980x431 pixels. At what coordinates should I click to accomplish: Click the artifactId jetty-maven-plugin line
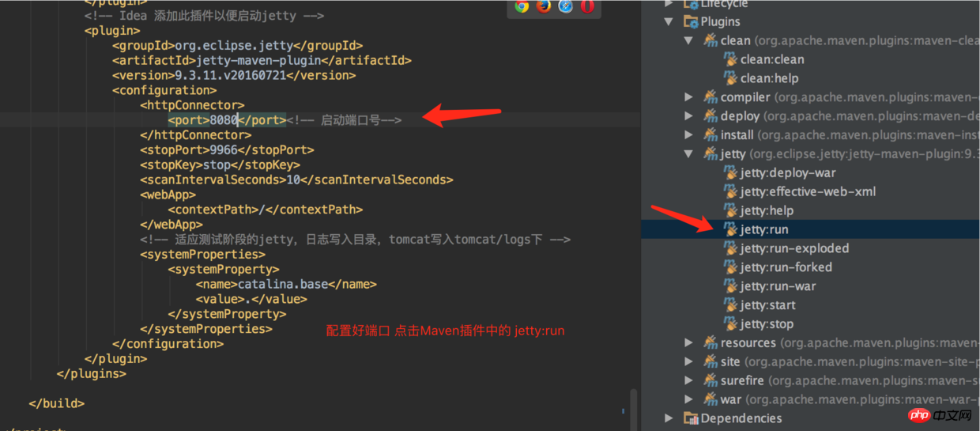point(262,60)
